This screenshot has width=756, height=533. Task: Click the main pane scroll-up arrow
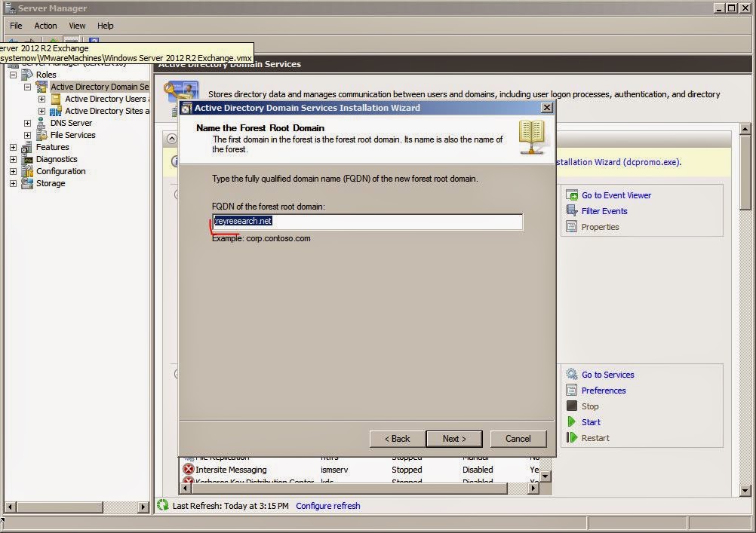745,129
